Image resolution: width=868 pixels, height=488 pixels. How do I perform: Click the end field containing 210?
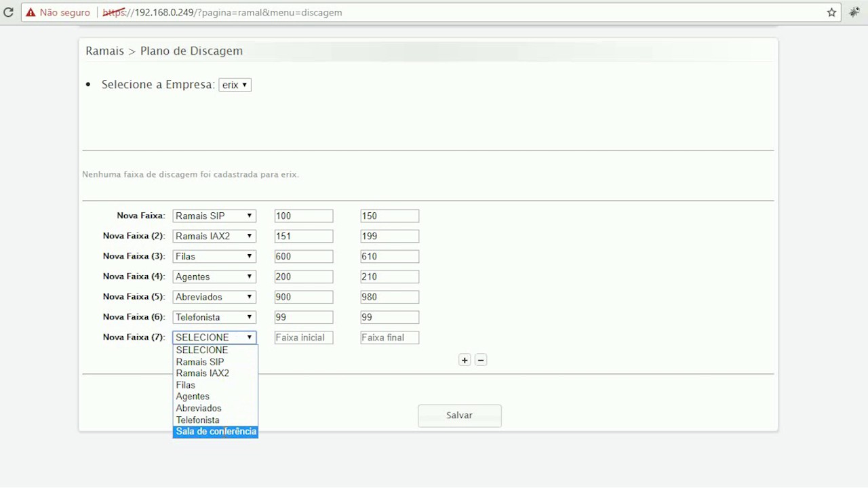tap(390, 277)
